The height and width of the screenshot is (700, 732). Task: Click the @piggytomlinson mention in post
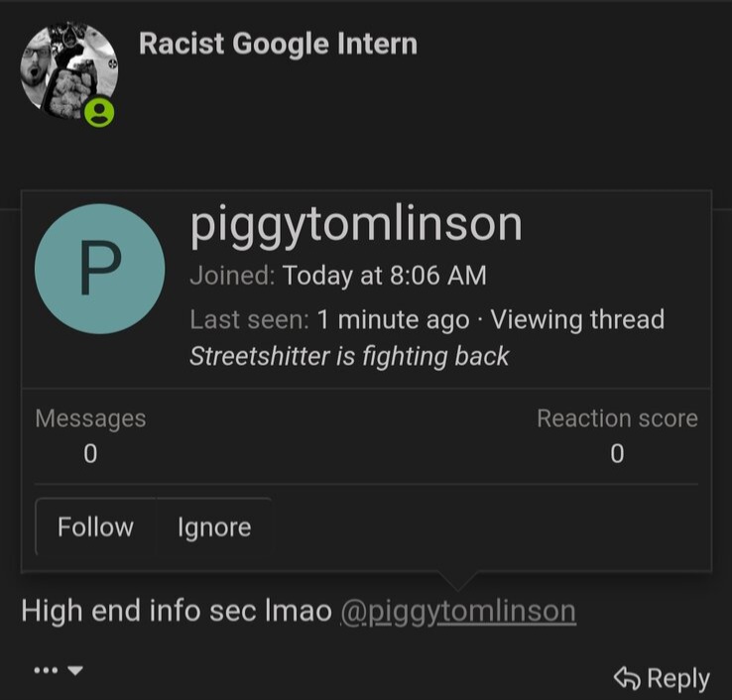coord(458,611)
